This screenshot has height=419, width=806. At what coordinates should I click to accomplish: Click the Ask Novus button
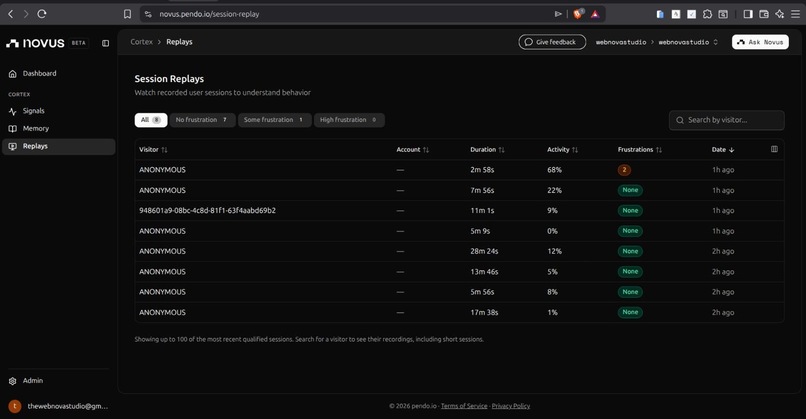coord(760,42)
